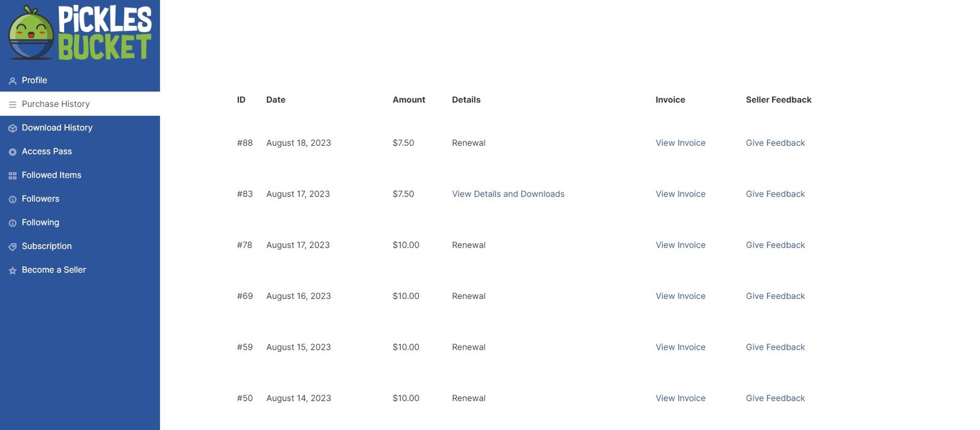The image size is (980, 430).
Task: Click the Access Pass circle icon
Action: [x=12, y=152]
